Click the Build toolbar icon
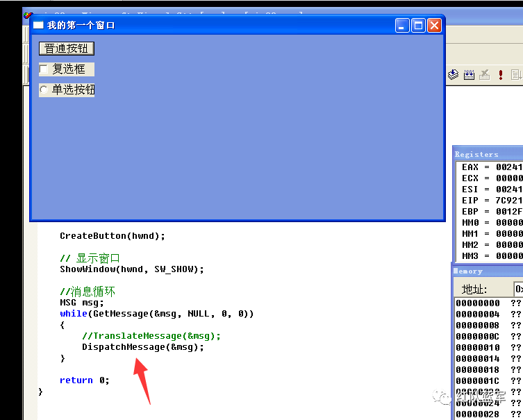This screenshot has height=420, width=523. [469, 75]
